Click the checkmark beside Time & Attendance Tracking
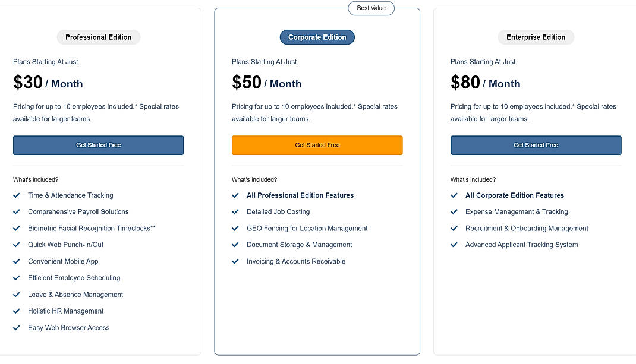636x364 pixels. coord(17,195)
